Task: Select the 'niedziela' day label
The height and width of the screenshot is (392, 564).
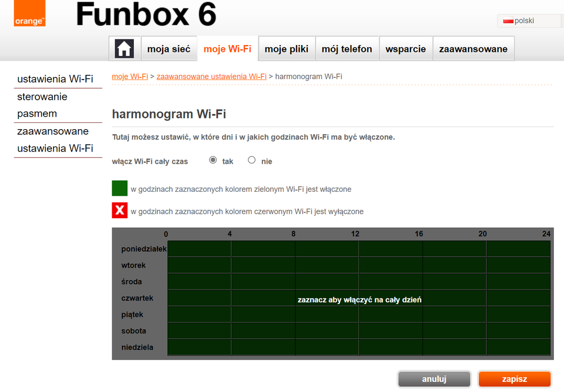Action: 137,347
